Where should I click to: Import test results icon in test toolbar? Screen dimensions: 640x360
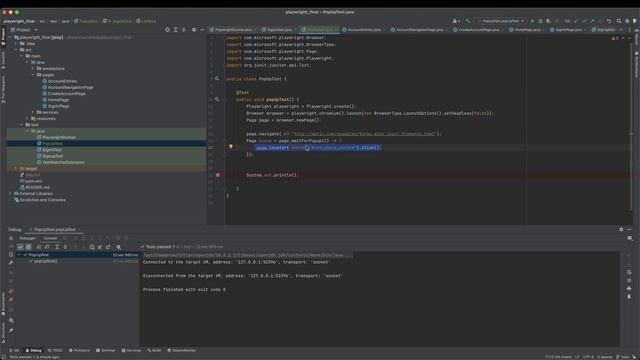pyautogui.click(x=100, y=247)
